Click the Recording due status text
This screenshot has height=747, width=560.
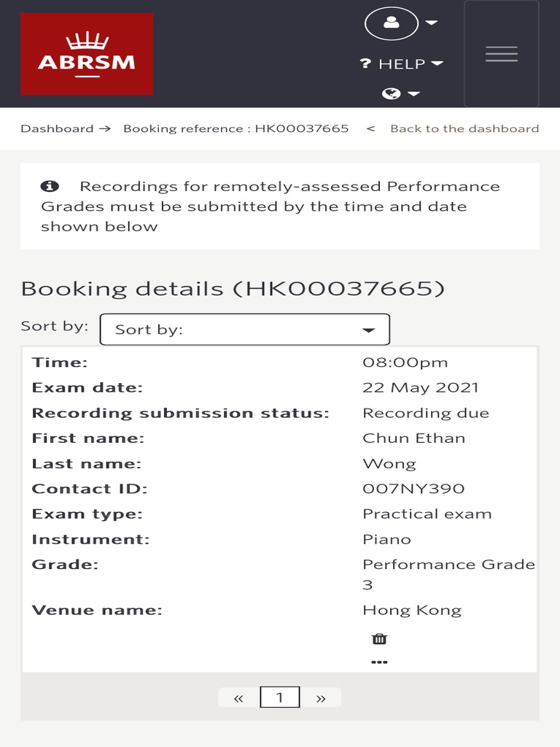(426, 413)
